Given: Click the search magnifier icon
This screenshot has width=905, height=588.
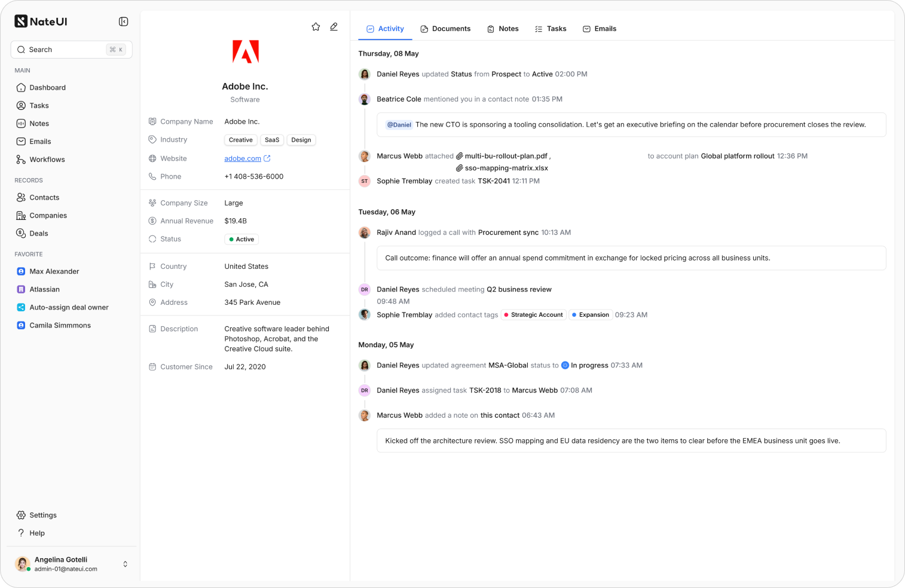Looking at the screenshot, I should [x=21, y=50].
